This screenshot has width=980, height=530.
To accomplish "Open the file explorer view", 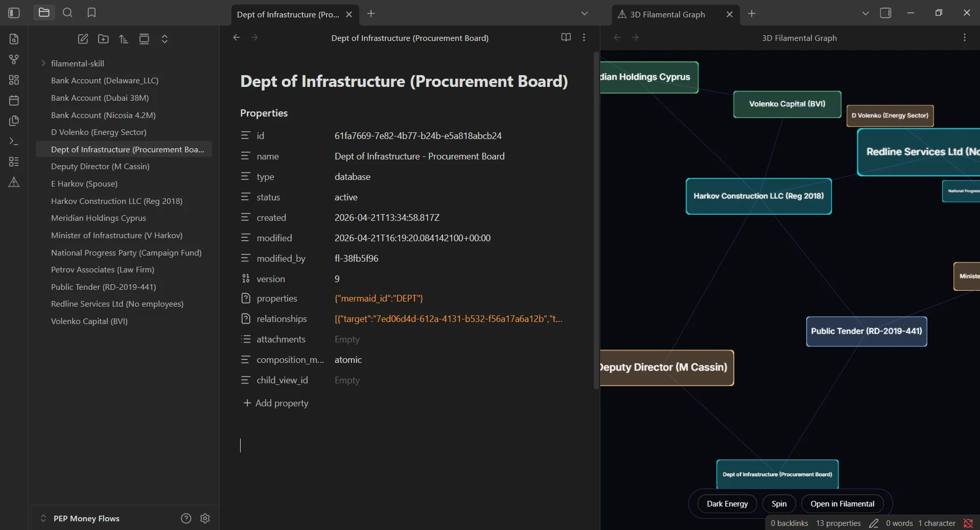I will pyautogui.click(x=44, y=13).
